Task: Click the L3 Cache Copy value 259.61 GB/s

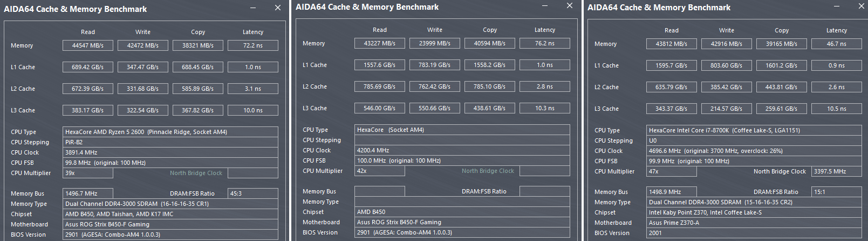Action: click(x=781, y=109)
